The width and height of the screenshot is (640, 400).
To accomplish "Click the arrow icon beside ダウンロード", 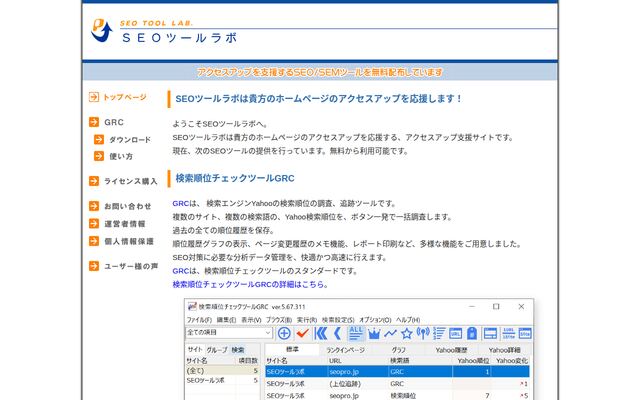I will click(x=99, y=140).
